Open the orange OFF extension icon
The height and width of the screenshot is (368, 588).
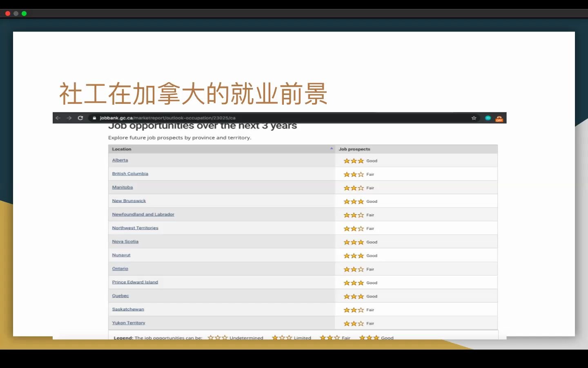[499, 119]
